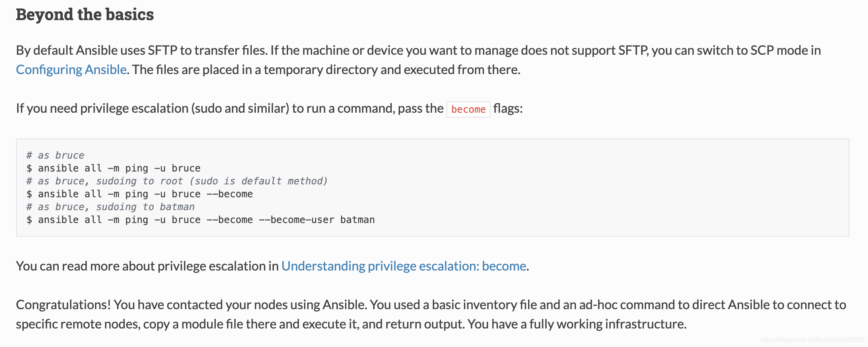Open the Configuring Ansible link
The image size is (868, 347).
point(71,70)
